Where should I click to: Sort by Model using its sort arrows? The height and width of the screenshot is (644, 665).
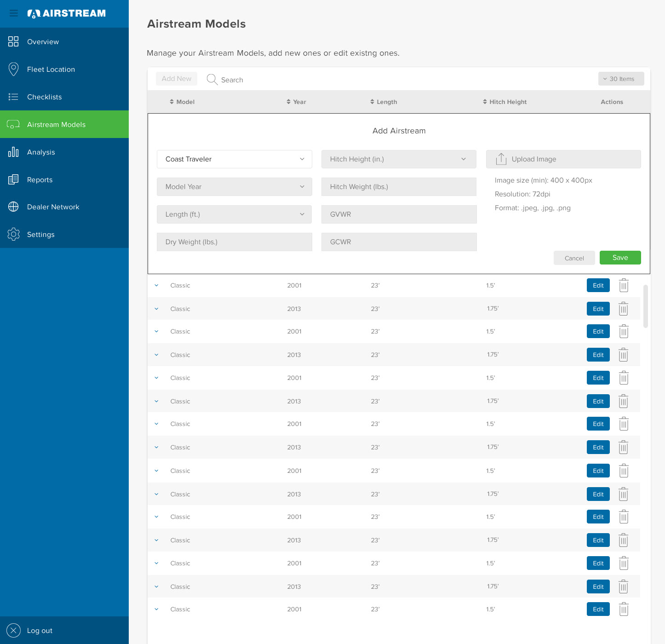[x=172, y=102]
